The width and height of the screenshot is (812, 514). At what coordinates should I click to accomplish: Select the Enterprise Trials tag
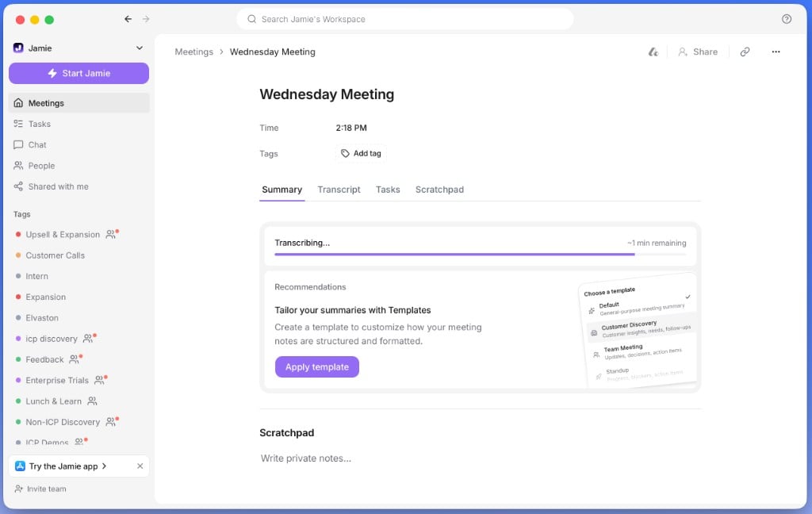[57, 380]
